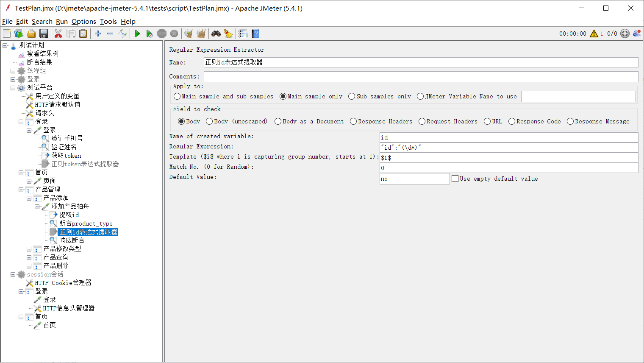Click the Shutdown toolbar icon
644x363 pixels.
[174, 34]
